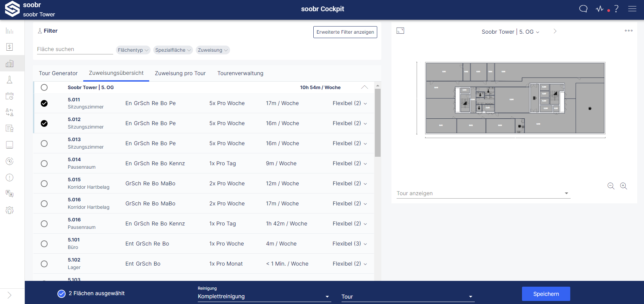Image resolution: width=644 pixels, height=304 pixels.
Task: Open the team group sidebar icon
Action: tap(10, 210)
